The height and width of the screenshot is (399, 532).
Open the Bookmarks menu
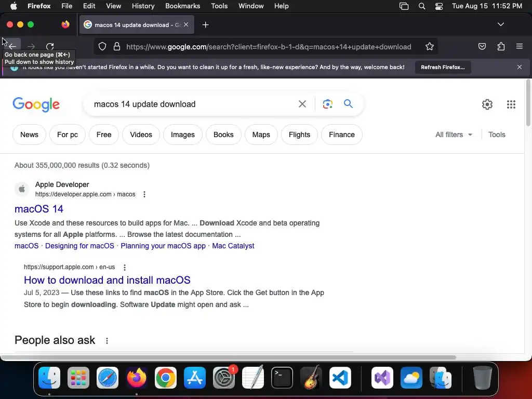coord(182,6)
